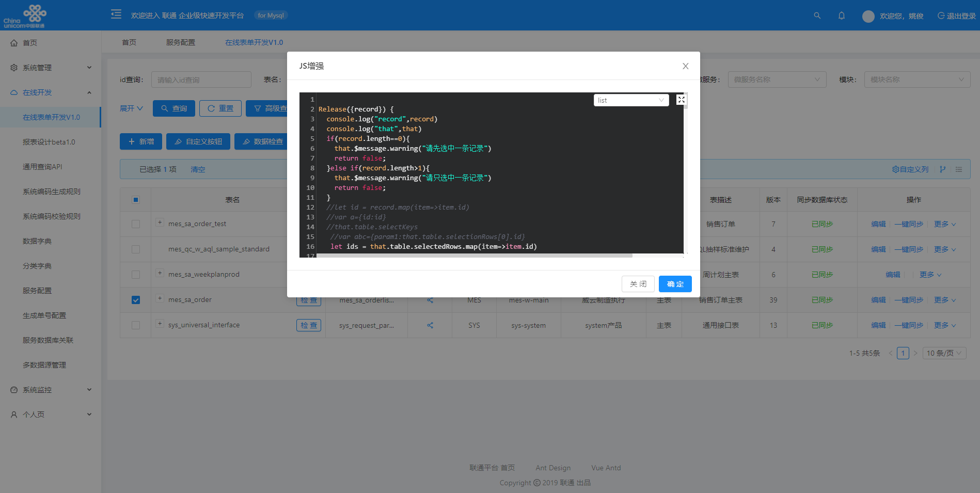The image size is (980, 493).
Task: Toggle the select-all checkbox in the table header
Action: point(136,200)
